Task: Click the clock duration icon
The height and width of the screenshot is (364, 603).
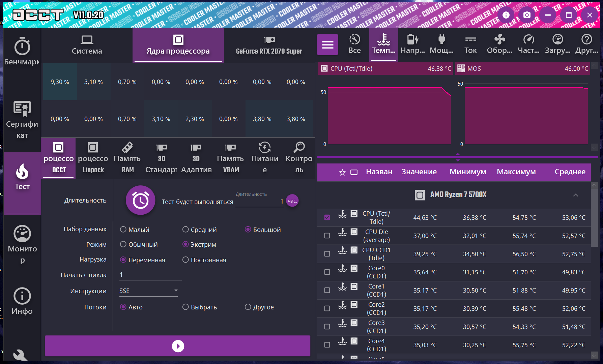Action: click(x=140, y=201)
